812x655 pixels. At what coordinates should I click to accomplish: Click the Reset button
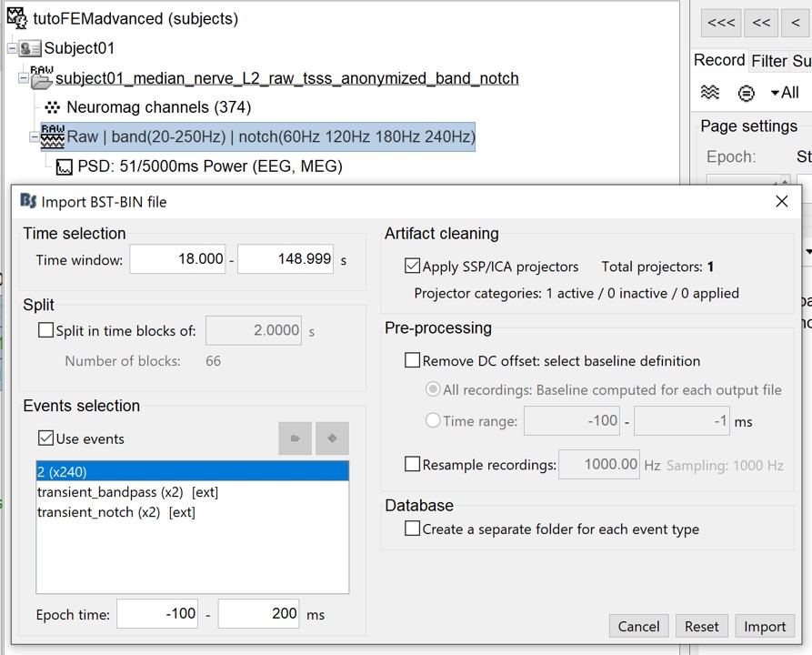[x=701, y=626]
